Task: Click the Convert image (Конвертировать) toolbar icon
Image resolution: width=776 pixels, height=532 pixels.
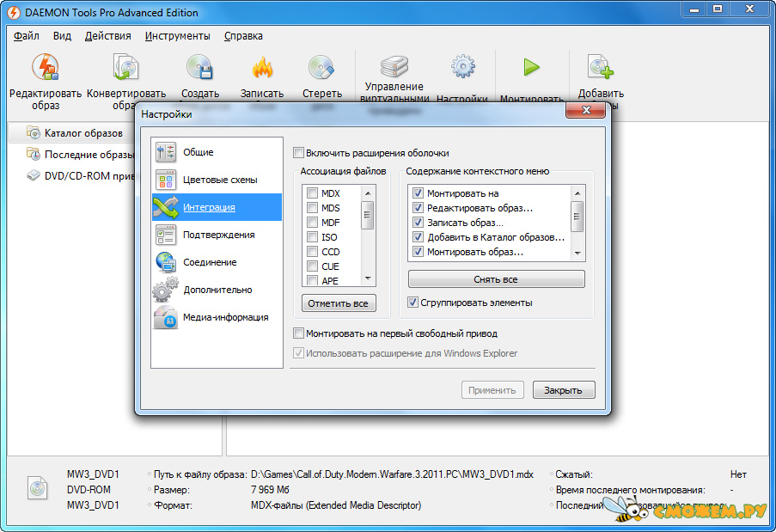Action: pyautogui.click(x=125, y=67)
